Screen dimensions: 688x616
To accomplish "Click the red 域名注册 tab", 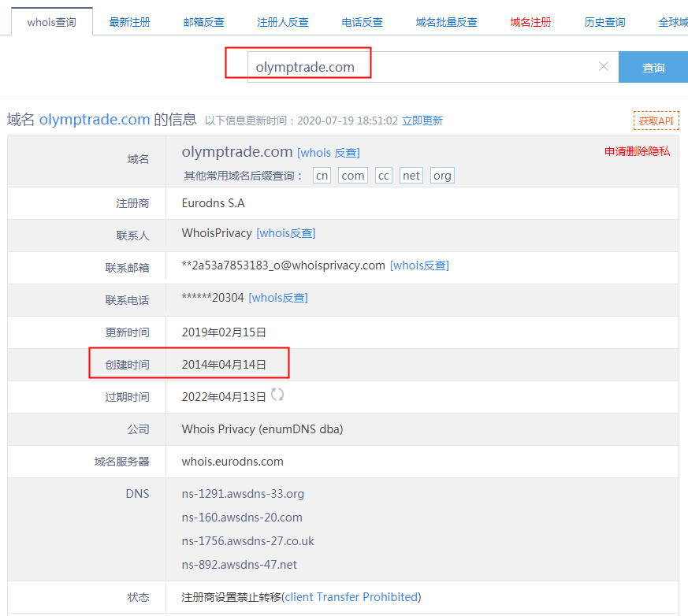I will pyautogui.click(x=530, y=22).
